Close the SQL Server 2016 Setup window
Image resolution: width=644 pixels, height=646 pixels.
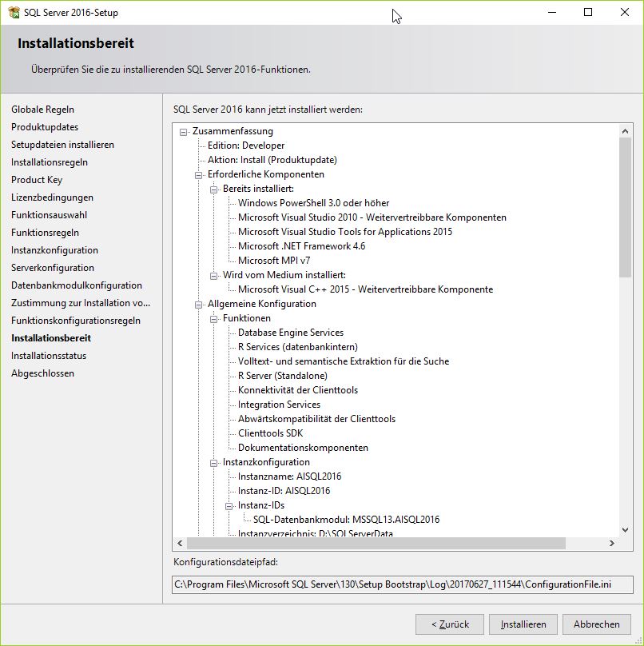[624, 12]
